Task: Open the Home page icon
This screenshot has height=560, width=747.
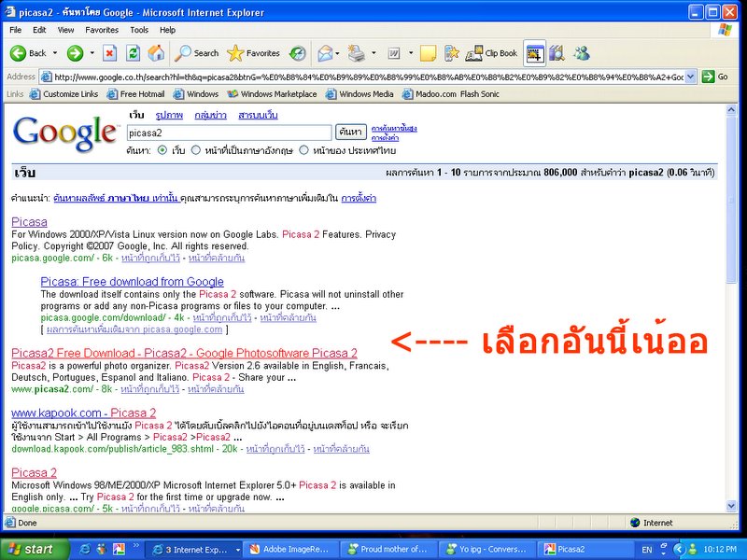Action: pyautogui.click(x=156, y=53)
